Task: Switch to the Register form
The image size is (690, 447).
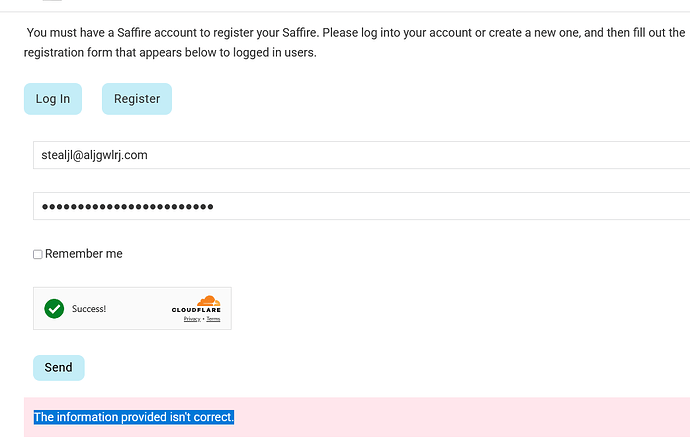Action: tap(137, 99)
